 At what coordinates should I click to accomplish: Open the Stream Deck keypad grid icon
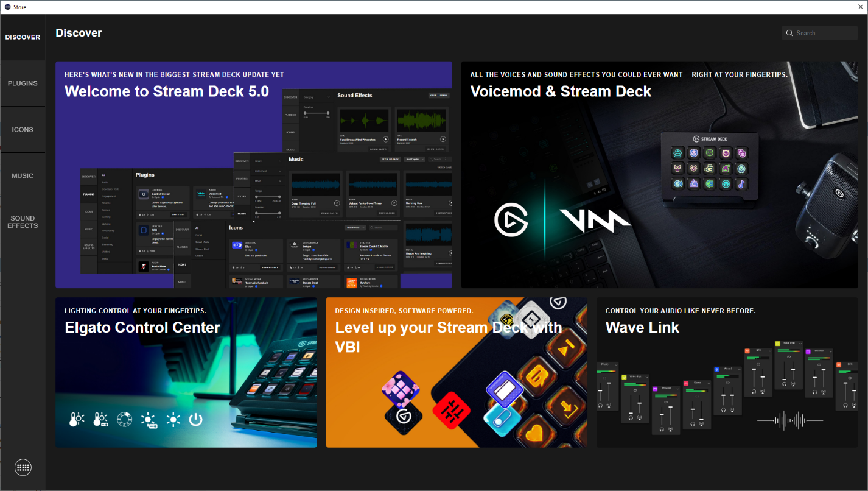pos(23,467)
